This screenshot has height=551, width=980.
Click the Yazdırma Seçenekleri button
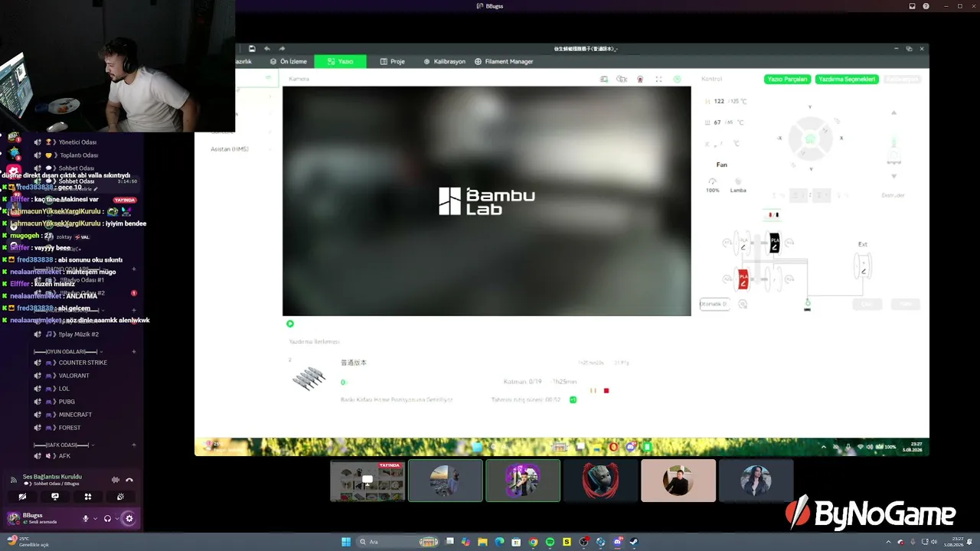tap(847, 79)
